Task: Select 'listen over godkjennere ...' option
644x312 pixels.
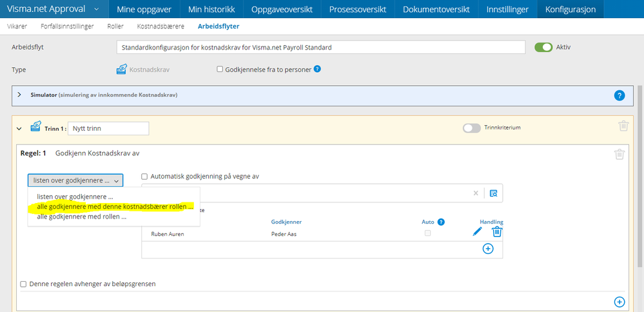Action: pos(75,197)
